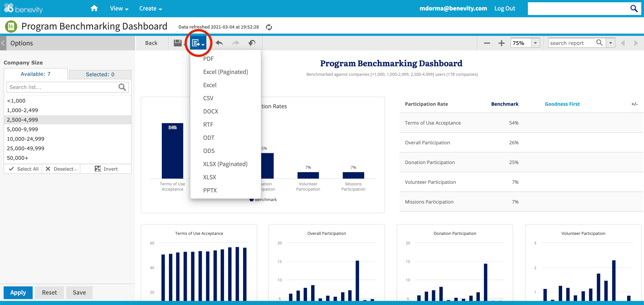Click the top search magnifier icon
This screenshot has width=644, height=305.
[x=634, y=8]
